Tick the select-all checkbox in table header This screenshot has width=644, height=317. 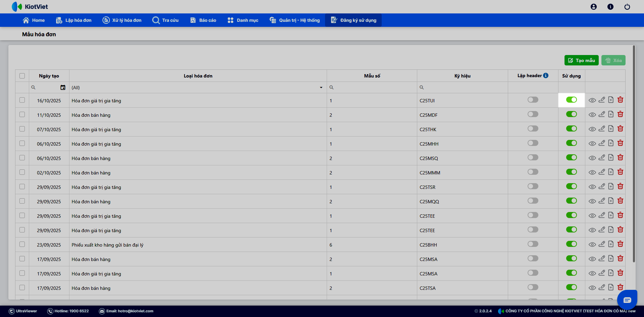point(22,76)
